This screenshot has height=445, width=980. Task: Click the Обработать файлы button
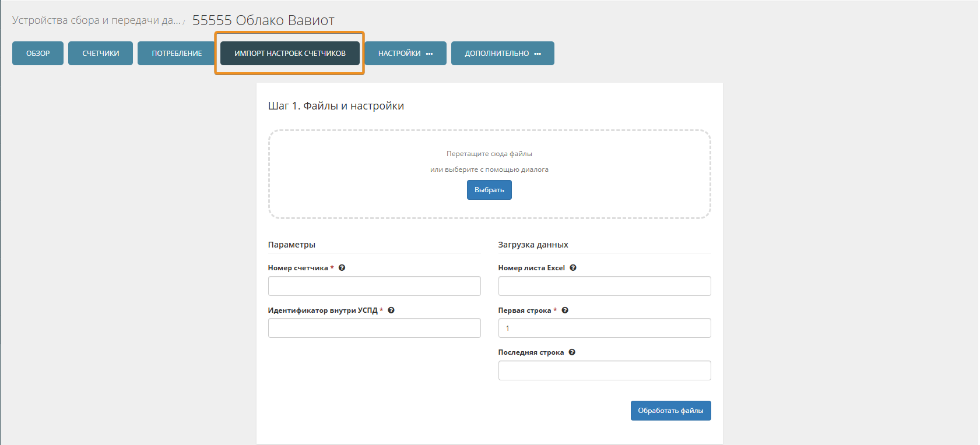point(670,411)
